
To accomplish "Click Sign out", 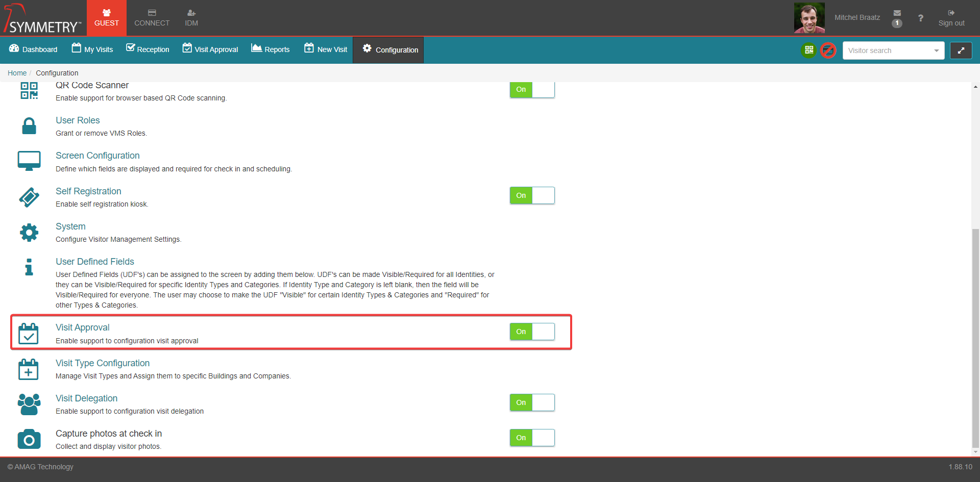I will [x=951, y=18].
